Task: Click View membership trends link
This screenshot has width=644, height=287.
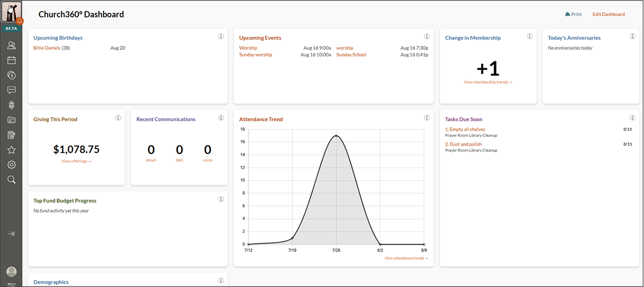Action: (488, 82)
